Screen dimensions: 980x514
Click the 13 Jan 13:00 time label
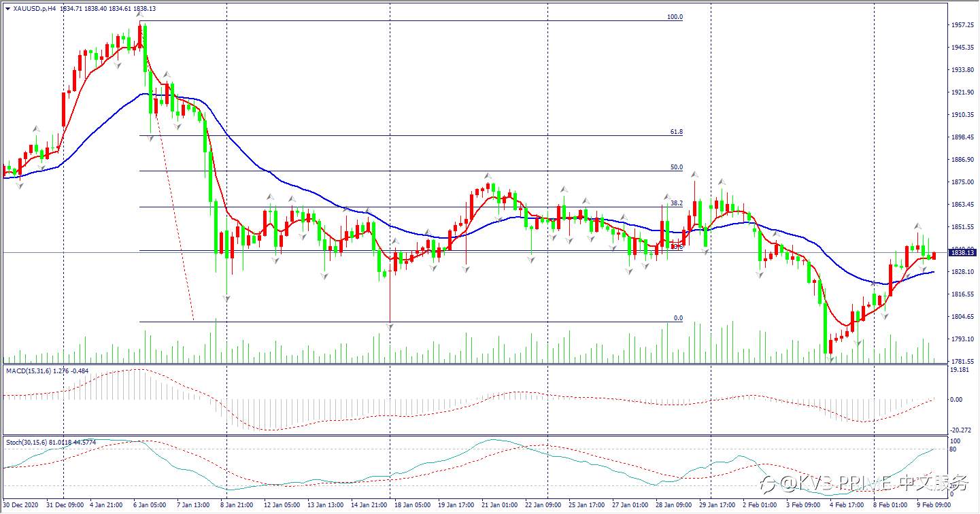click(325, 506)
